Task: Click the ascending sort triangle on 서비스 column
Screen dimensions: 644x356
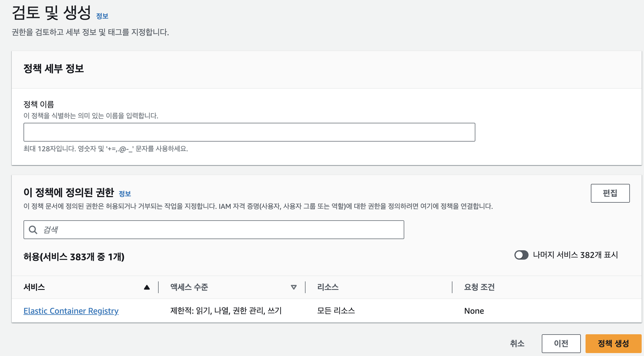Action: pos(147,287)
